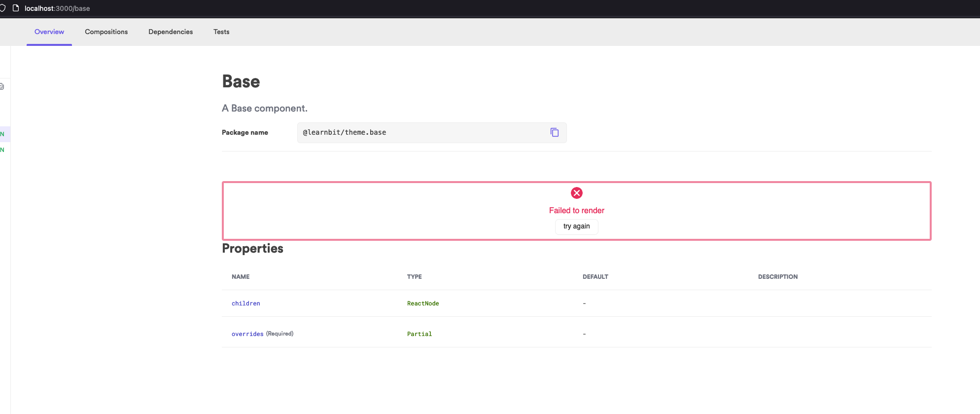Switch to the Compositions tab
This screenshot has width=980, height=414.
pyautogui.click(x=106, y=32)
